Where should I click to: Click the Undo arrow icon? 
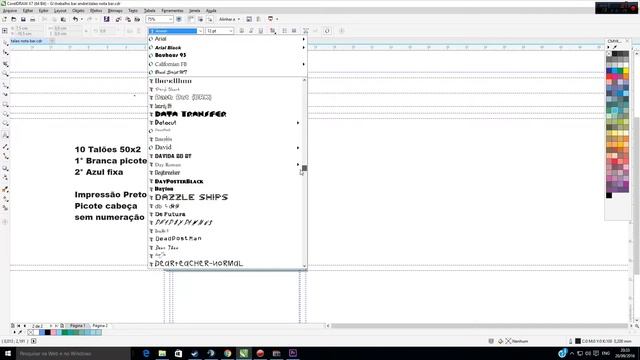pos(75,19)
